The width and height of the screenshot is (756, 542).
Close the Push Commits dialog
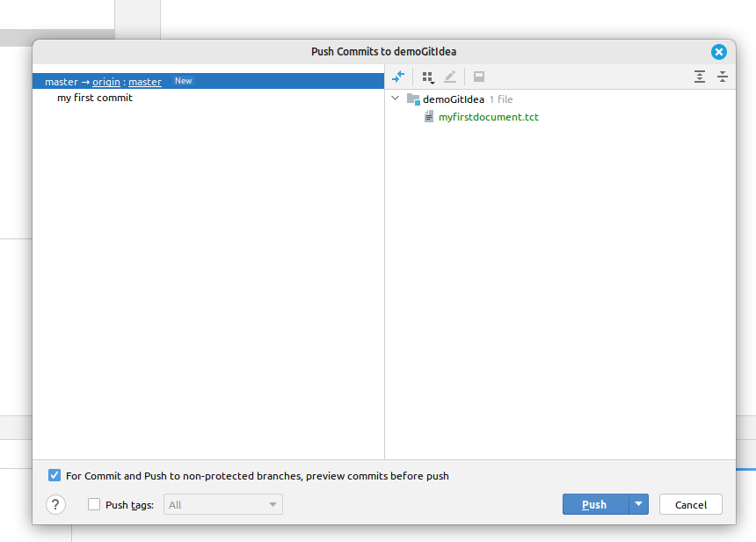pyautogui.click(x=719, y=52)
